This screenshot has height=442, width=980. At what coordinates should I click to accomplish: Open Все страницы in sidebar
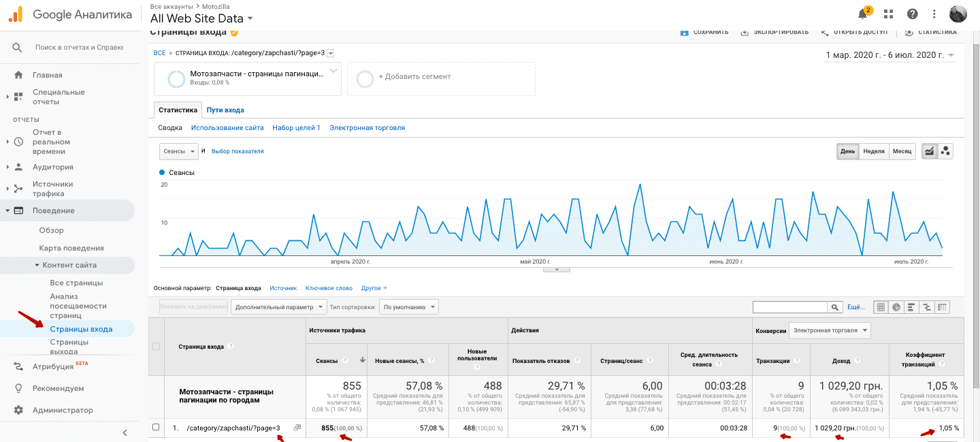coord(76,283)
